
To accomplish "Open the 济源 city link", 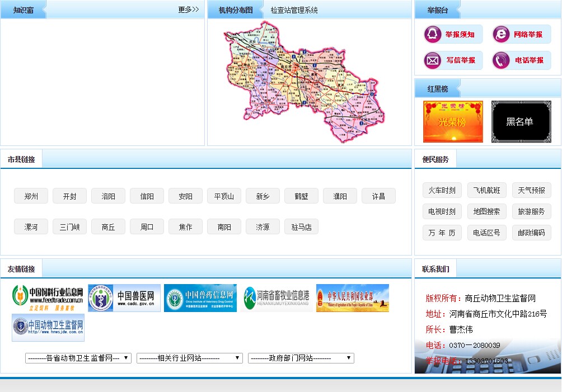I will pyautogui.click(x=263, y=227).
